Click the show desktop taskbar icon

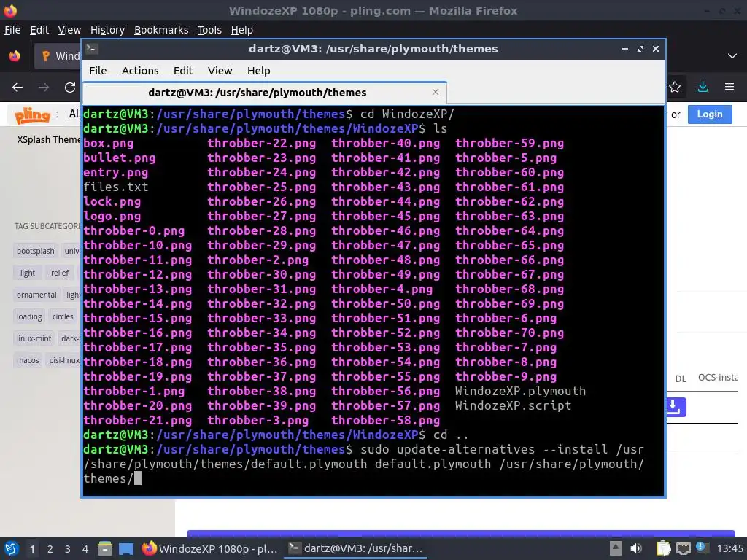coord(126,548)
